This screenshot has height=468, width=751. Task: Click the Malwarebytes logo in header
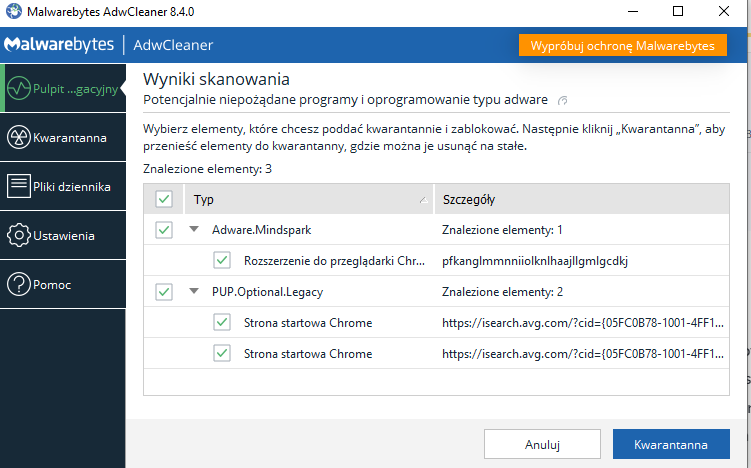(59, 45)
